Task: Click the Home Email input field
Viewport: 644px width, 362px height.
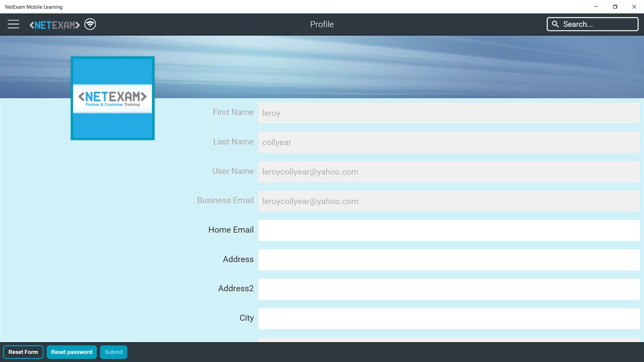Action: click(x=449, y=230)
